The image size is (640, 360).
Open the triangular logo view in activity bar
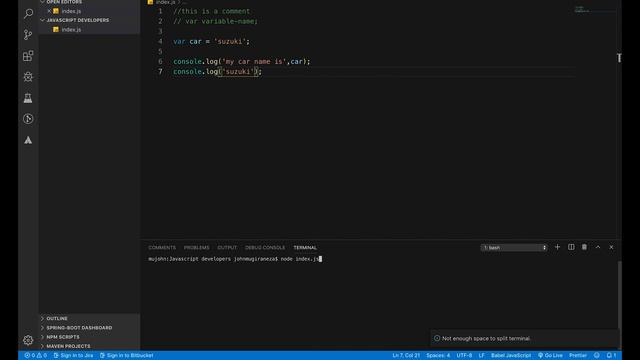click(x=28, y=140)
